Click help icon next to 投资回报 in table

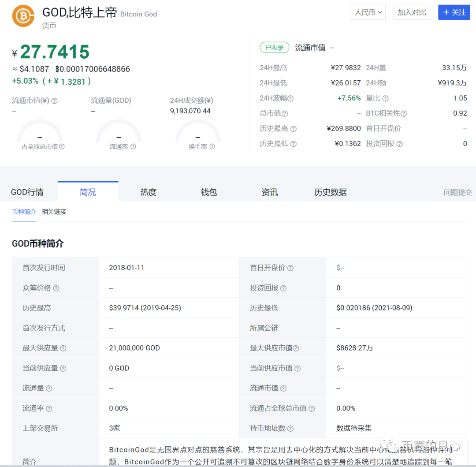(x=283, y=288)
